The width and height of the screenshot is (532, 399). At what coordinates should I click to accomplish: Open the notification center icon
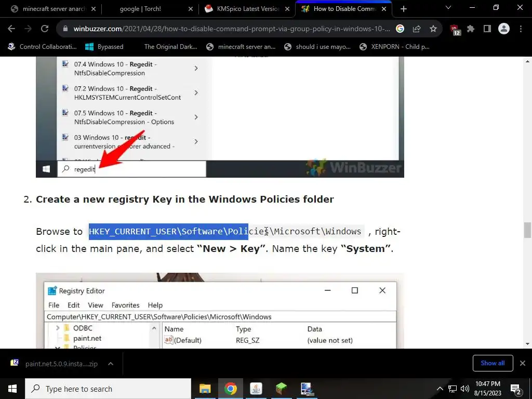(x=516, y=389)
